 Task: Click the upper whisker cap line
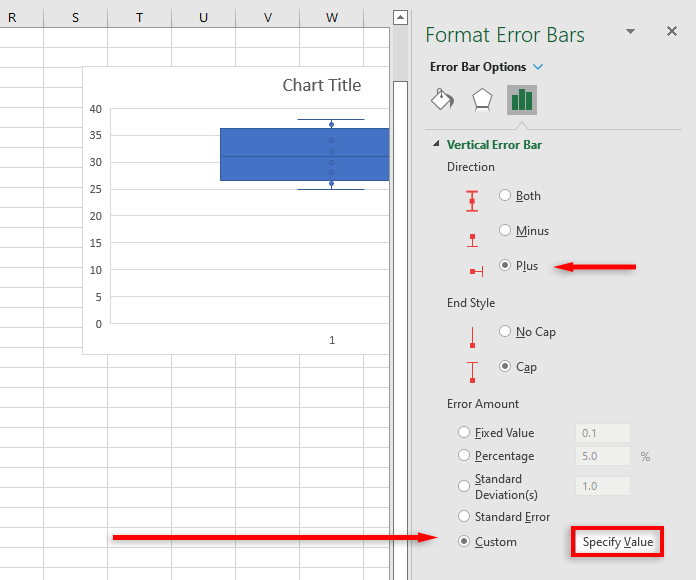pyautogui.click(x=331, y=119)
